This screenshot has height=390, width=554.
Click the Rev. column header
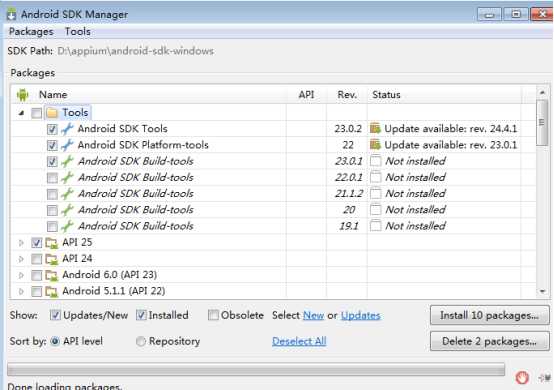(x=347, y=95)
